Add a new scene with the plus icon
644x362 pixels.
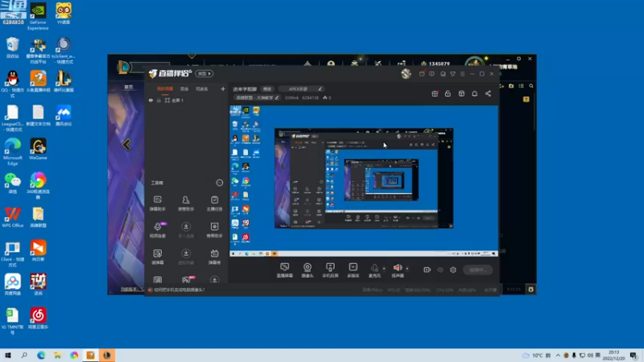[223, 88]
